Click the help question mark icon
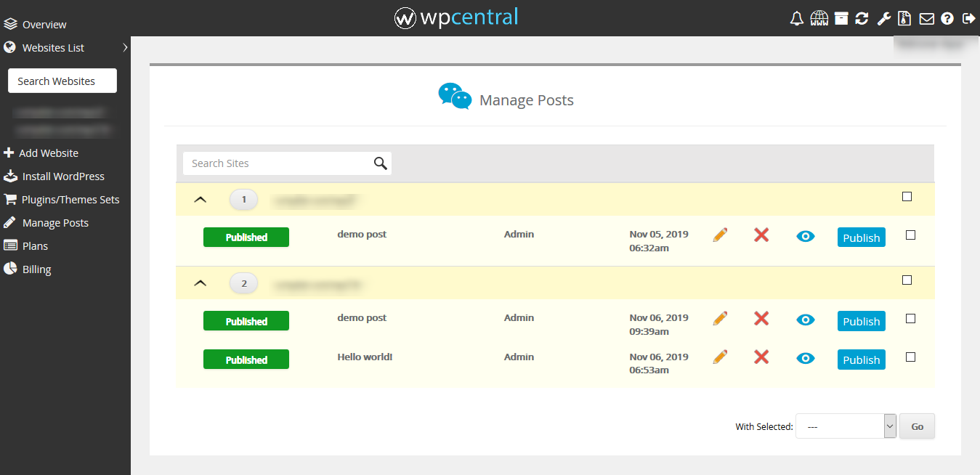The image size is (980, 475). [x=947, y=19]
